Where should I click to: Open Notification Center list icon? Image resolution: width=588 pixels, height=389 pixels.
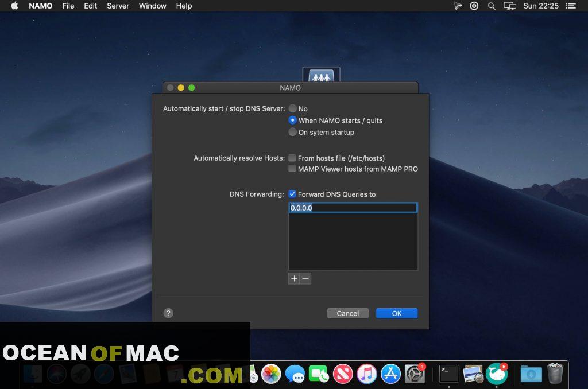(x=571, y=6)
